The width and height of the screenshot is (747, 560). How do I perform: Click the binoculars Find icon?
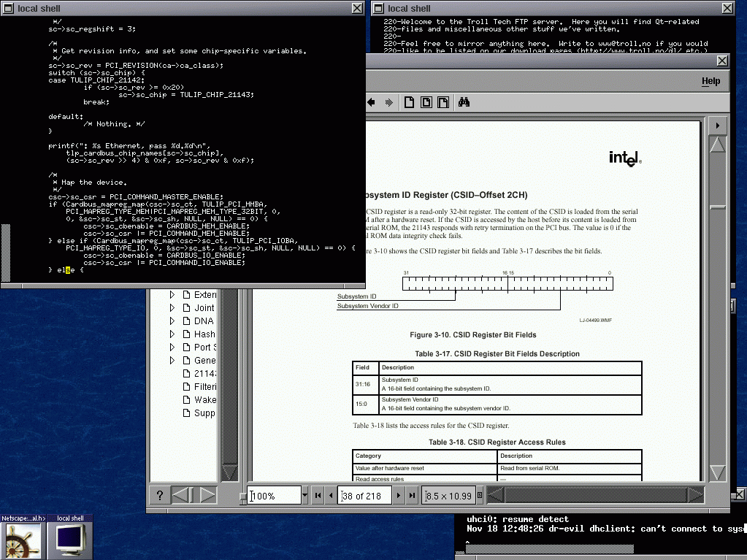click(464, 103)
